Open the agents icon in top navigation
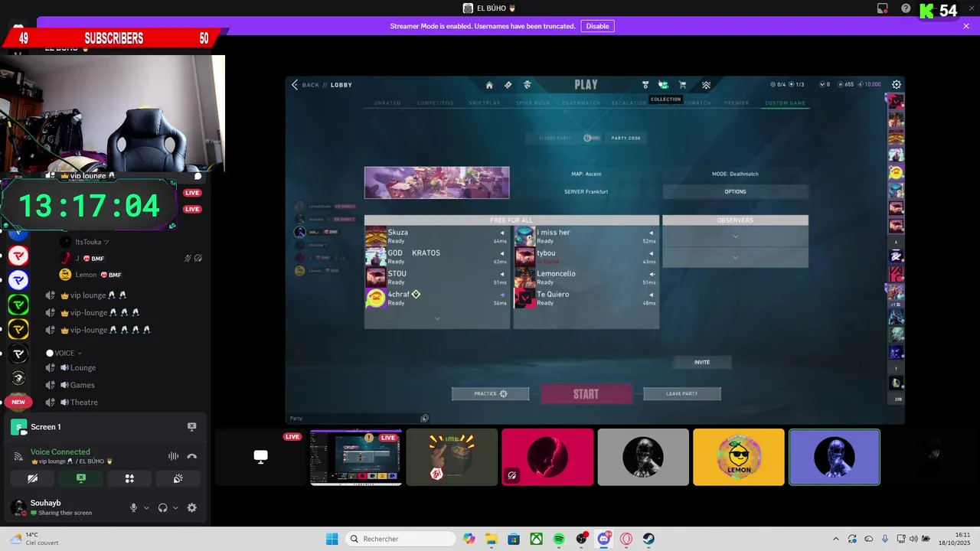 [x=527, y=85]
